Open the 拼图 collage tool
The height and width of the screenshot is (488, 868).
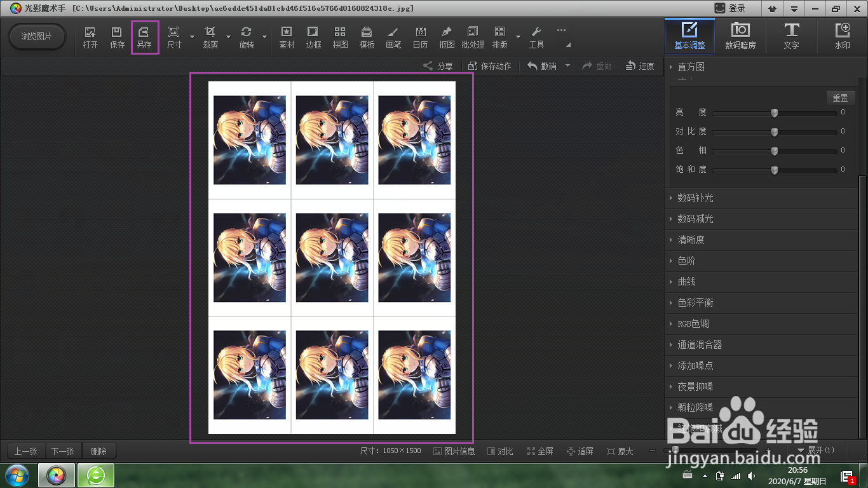340,37
